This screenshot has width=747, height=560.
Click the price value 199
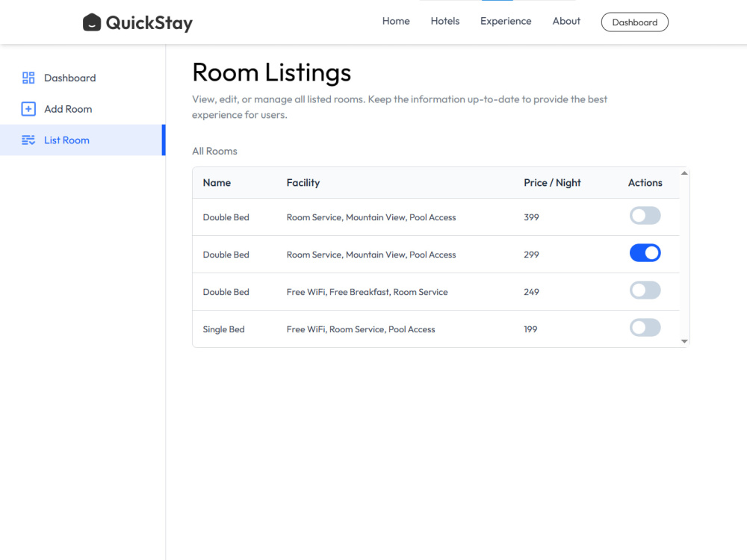pyautogui.click(x=530, y=329)
